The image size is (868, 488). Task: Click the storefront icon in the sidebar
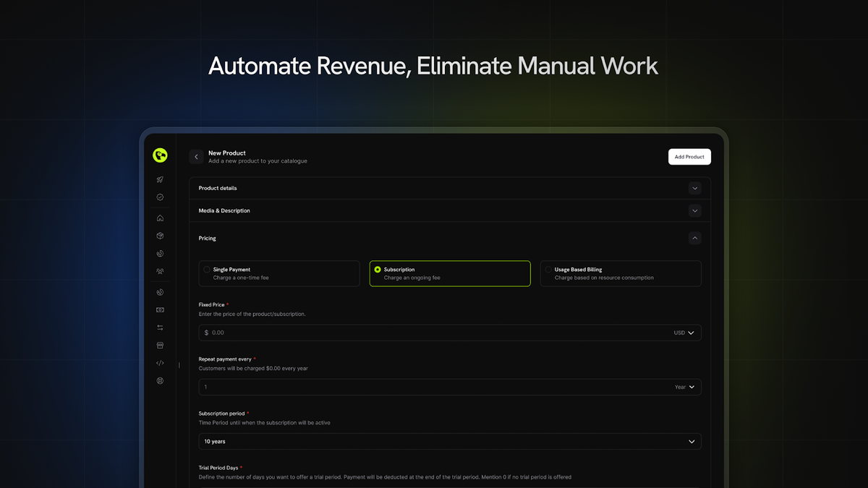point(160,345)
